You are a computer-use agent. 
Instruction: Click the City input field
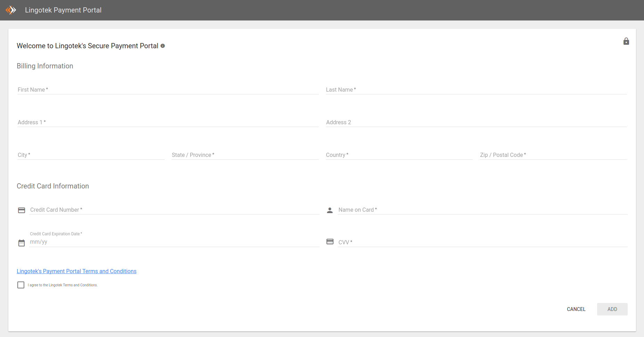point(91,155)
